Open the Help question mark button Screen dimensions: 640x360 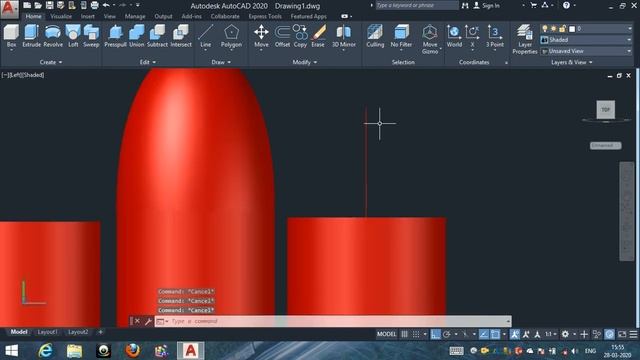[566, 5]
